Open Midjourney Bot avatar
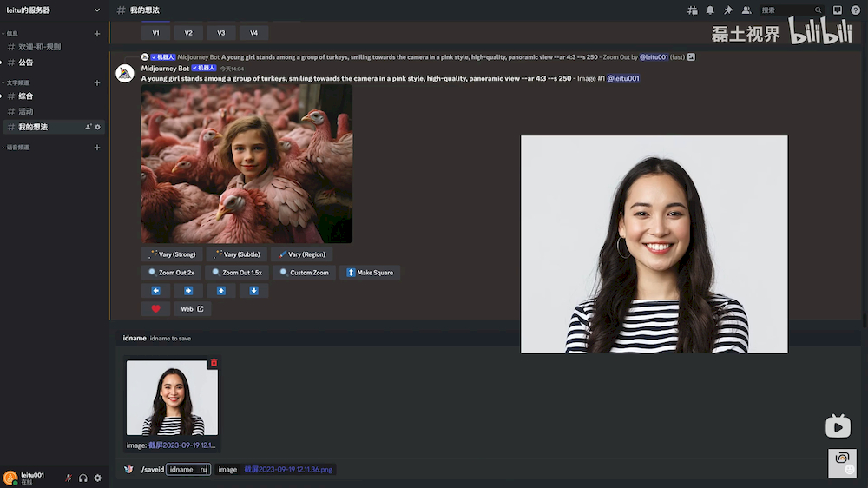The height and width of the screenshot is (488, 868). (x=125, y=73)
